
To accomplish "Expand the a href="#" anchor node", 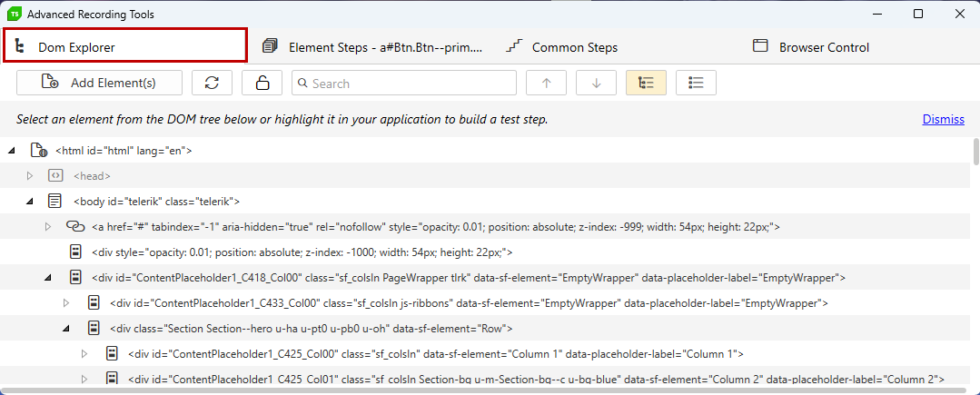I will pos(47,227).
